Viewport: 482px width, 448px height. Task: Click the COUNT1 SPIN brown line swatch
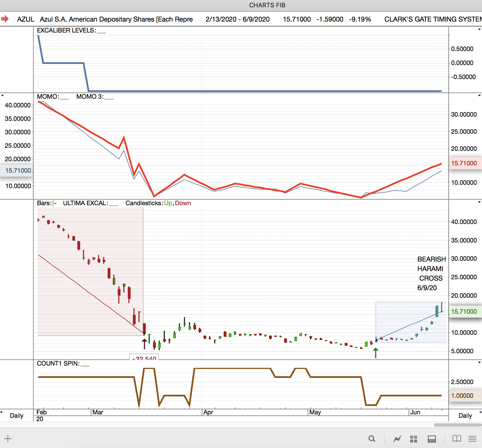point(85,366)
